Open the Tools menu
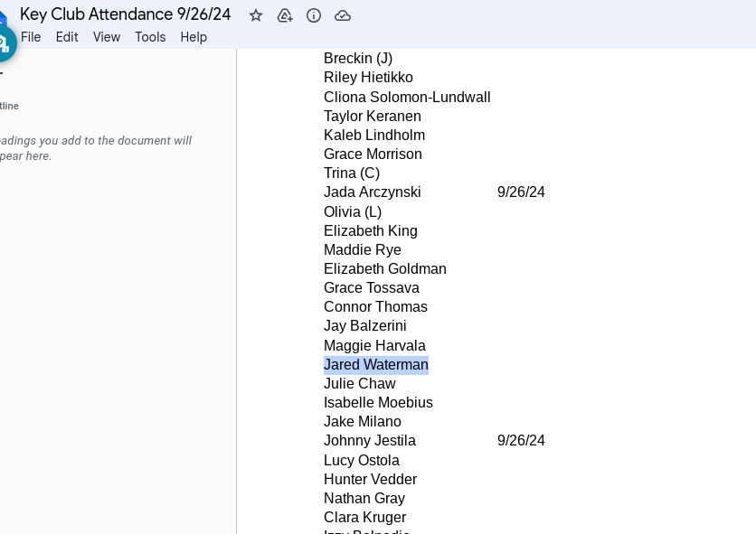The height and width of the screenshot is (534, 756). click(150, 37)
